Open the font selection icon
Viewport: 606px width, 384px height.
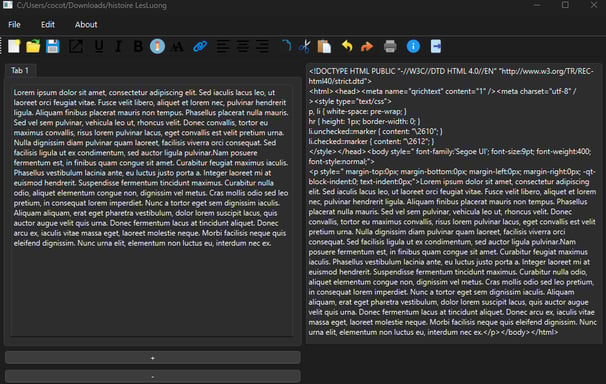pos(177,47)
